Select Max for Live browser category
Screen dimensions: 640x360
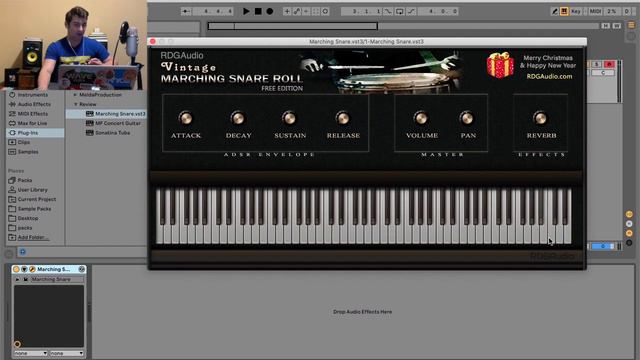(32, 123)
